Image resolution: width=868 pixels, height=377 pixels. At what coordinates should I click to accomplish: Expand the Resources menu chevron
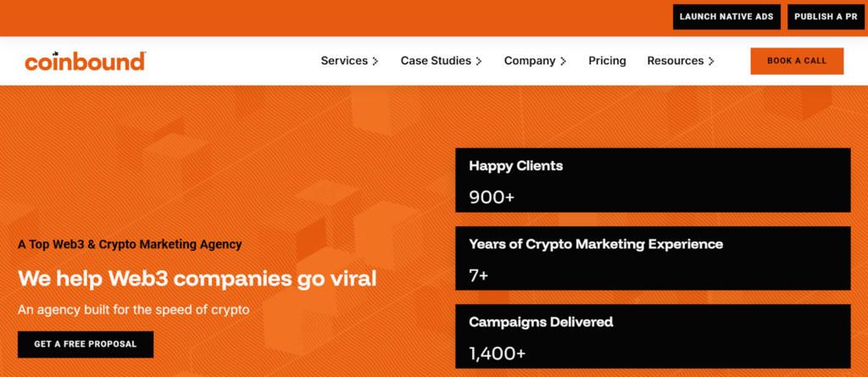pyautogui.click(x=711, y=61)
